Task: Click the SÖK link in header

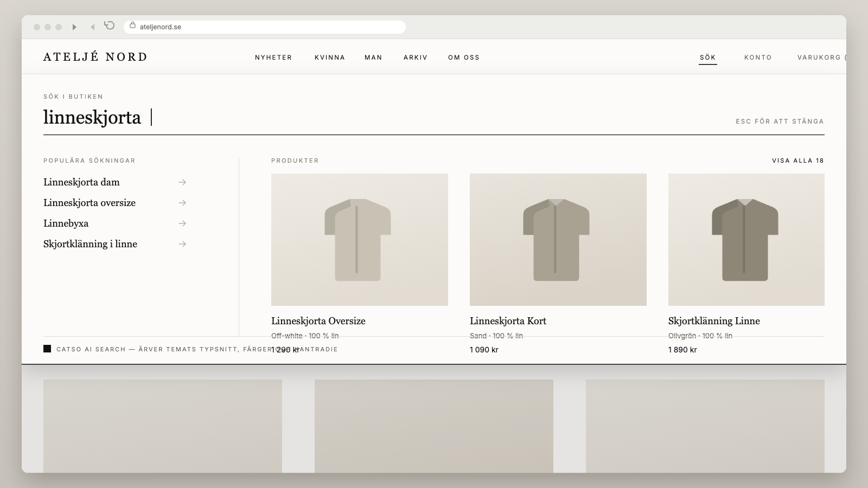Action: coord(708,57)
